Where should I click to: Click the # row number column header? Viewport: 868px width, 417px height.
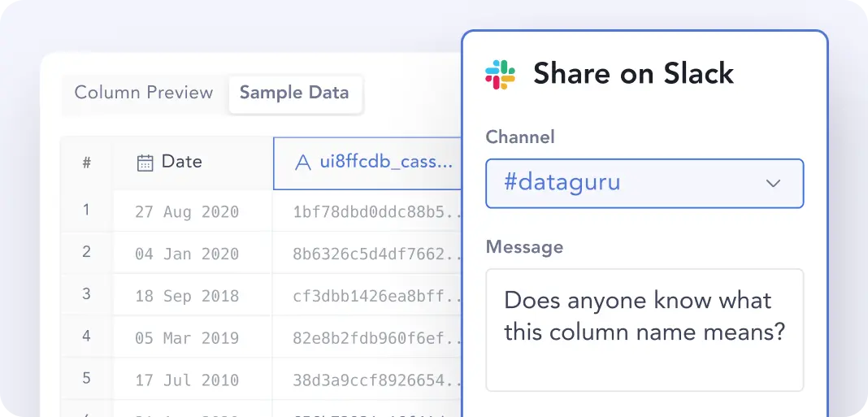(86, 163)
